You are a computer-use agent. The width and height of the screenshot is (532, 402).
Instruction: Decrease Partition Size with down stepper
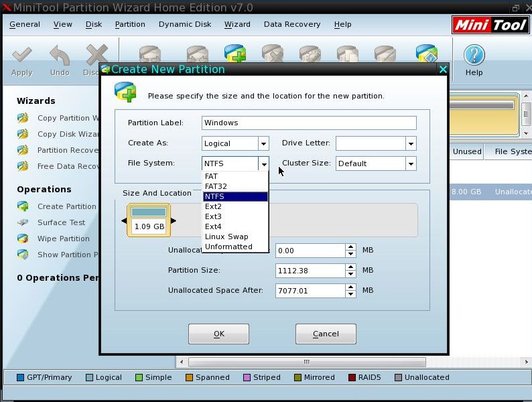coord(351,274)
